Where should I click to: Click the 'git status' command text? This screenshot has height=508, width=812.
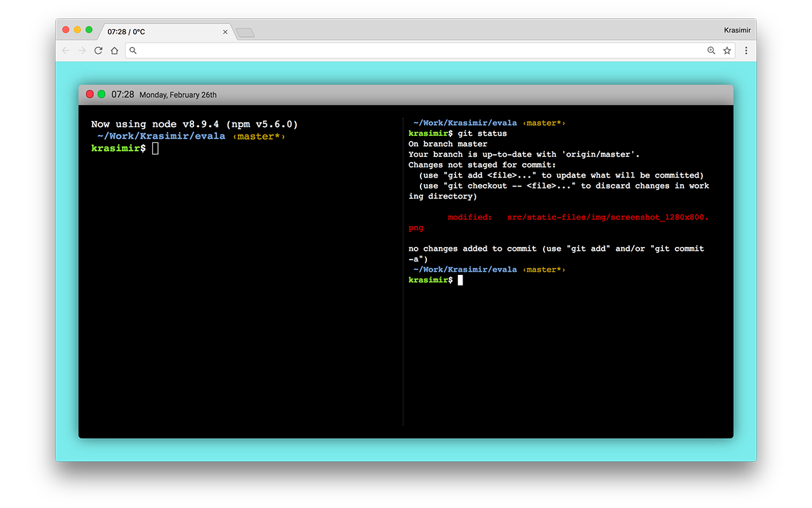coord(482,133)
